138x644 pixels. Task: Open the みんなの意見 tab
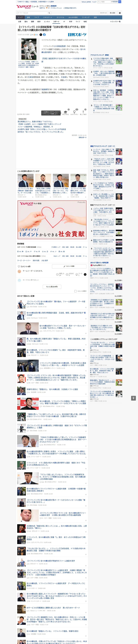(73, 17)
